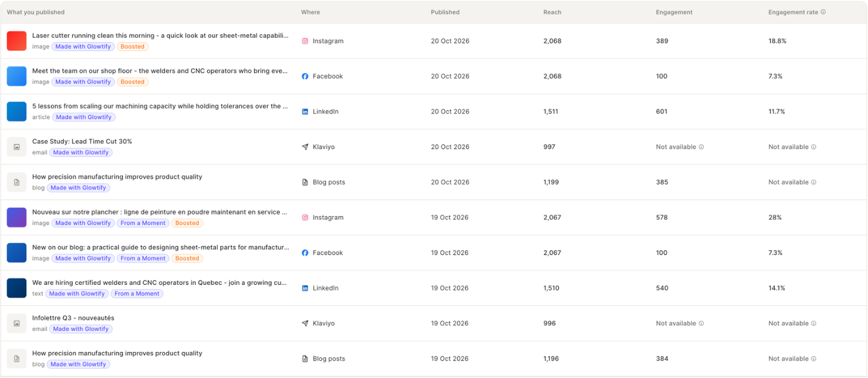Click the Boosted tag on the Nouveau sur notre plancher post
868x378 pixels.
(x=187, y=223)
